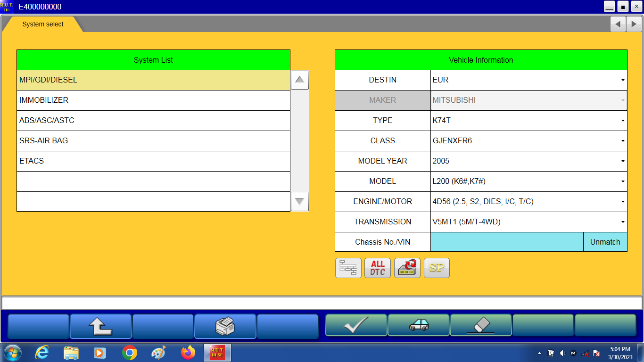Viewport: 644px width, 362px height.
Task: Select the System select tab
Action: pos(43,24)
